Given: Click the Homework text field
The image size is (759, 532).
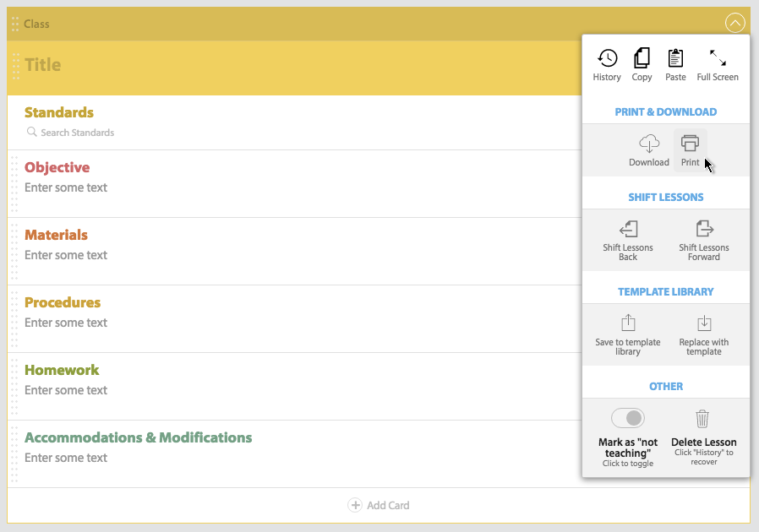Looking at the screenshot, I should 66,390.
